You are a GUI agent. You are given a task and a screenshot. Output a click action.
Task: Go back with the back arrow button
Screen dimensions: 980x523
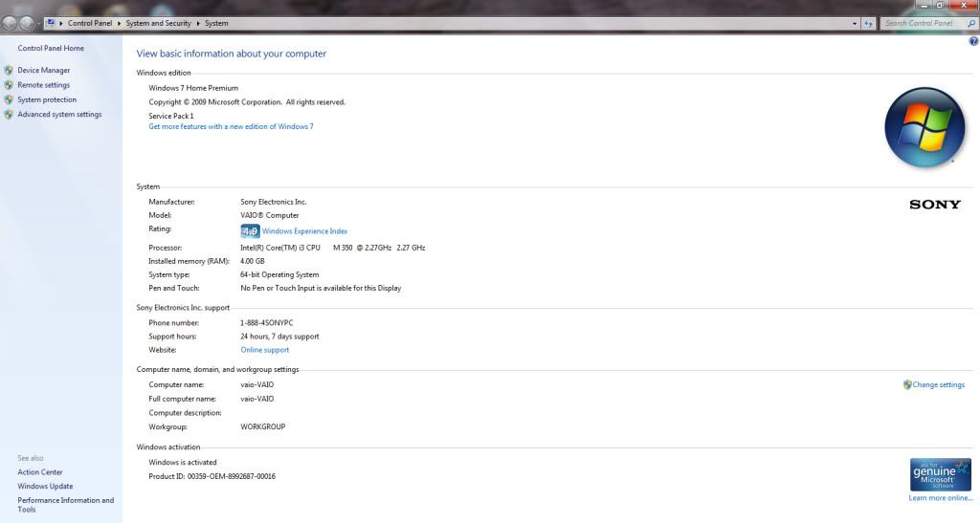click(x=10, y=24)
